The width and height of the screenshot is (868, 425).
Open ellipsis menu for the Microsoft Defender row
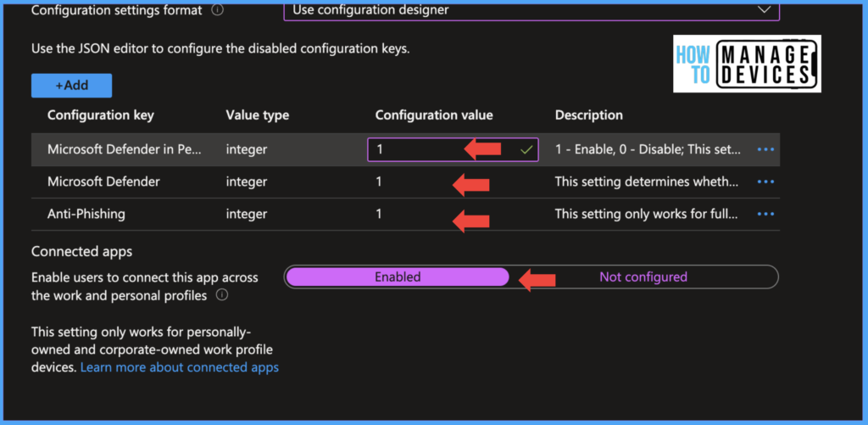[x=765, y=182]
